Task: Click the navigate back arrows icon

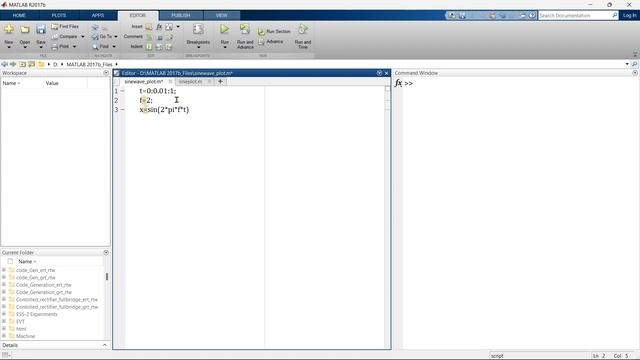Action: pos(95,27)
